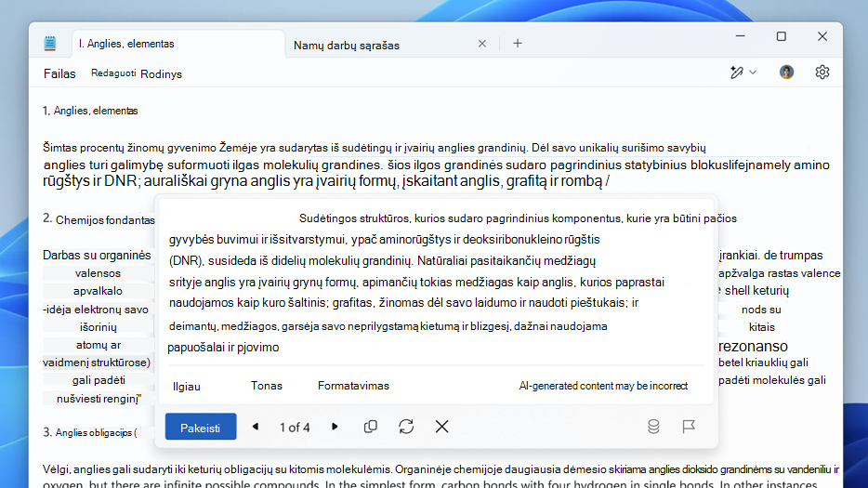Image resolution: width=868 pixels, height=488 pixels.
Task: Click the word rezonanso in the document
Action: point(753,347)
